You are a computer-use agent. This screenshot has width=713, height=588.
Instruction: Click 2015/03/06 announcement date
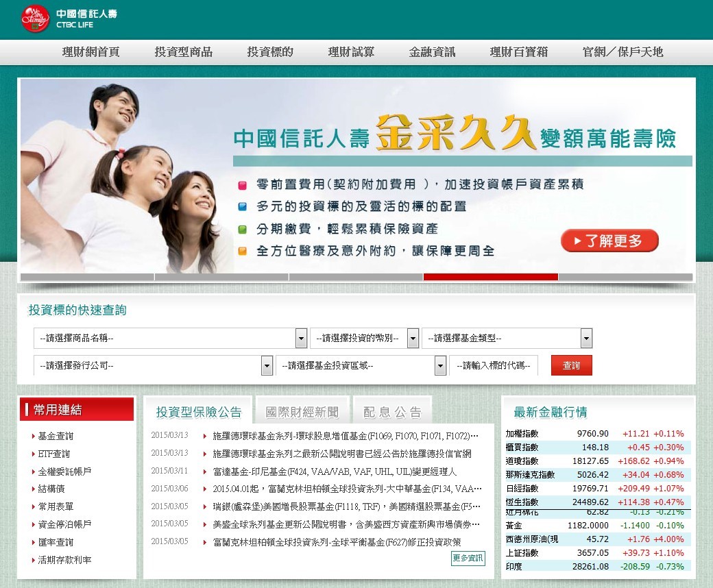pos(169,489)
